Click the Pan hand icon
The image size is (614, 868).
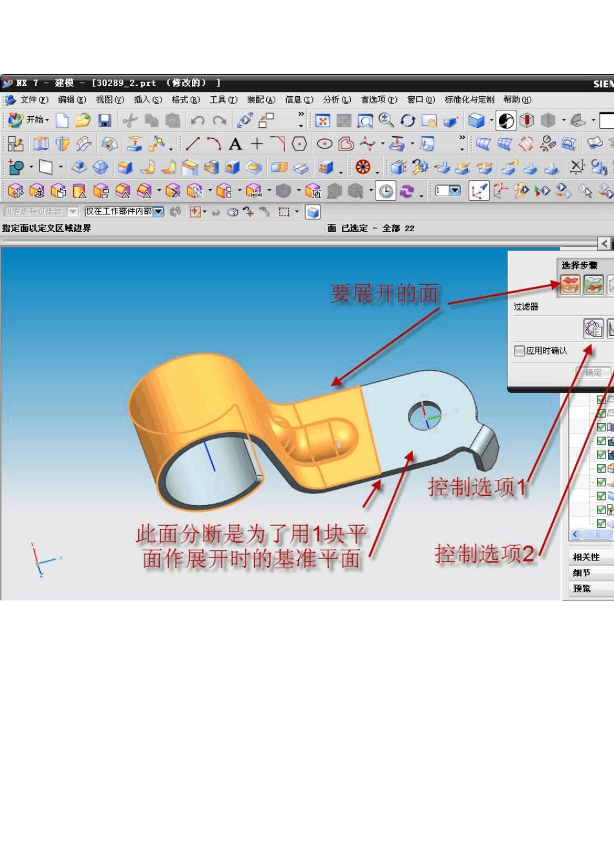pyautogui.click(x=429, y=120)
